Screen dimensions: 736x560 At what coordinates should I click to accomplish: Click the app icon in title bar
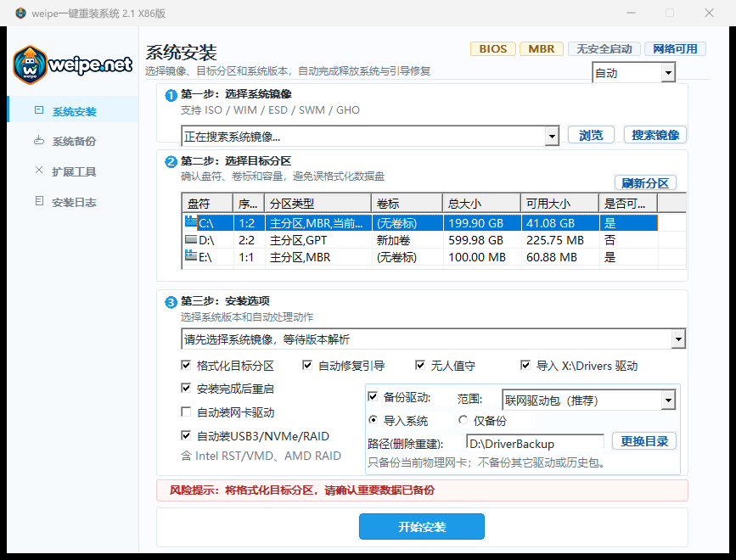pos(20,13)
